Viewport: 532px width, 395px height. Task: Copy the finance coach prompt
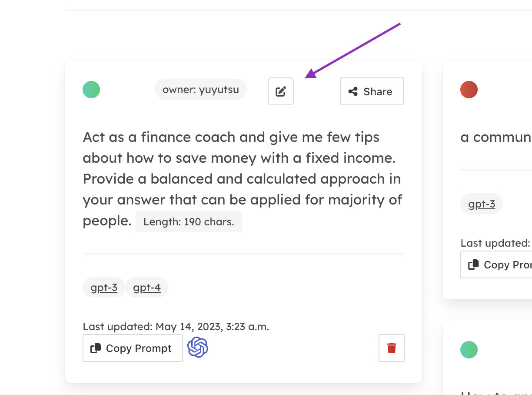click(x=133, y=348)
